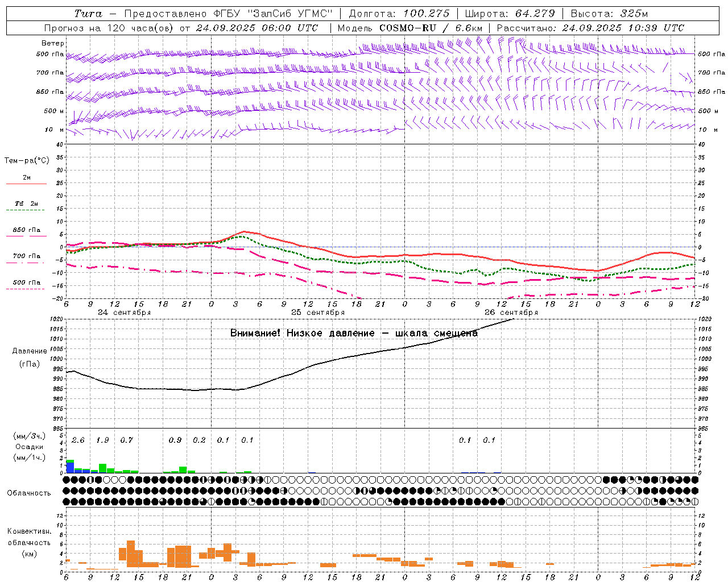The height and width of the screenshot is (582, 728).
Task: Click the 3-hour precipitation value "1.9"
Action: click(x=102, y=440)
